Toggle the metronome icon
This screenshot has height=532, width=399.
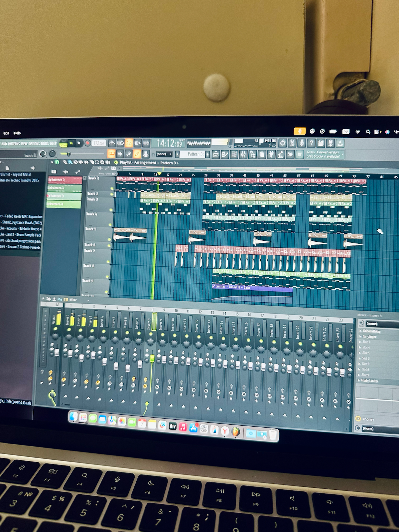pyautogui.click(x=112, y=143)
